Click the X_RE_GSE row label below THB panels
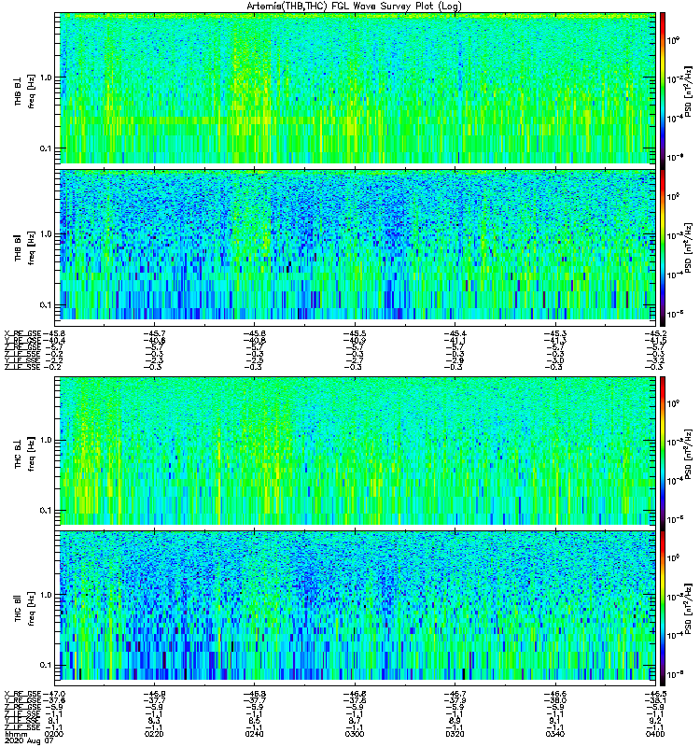Viewport: 700px width, 747px height. click(22, 333)
